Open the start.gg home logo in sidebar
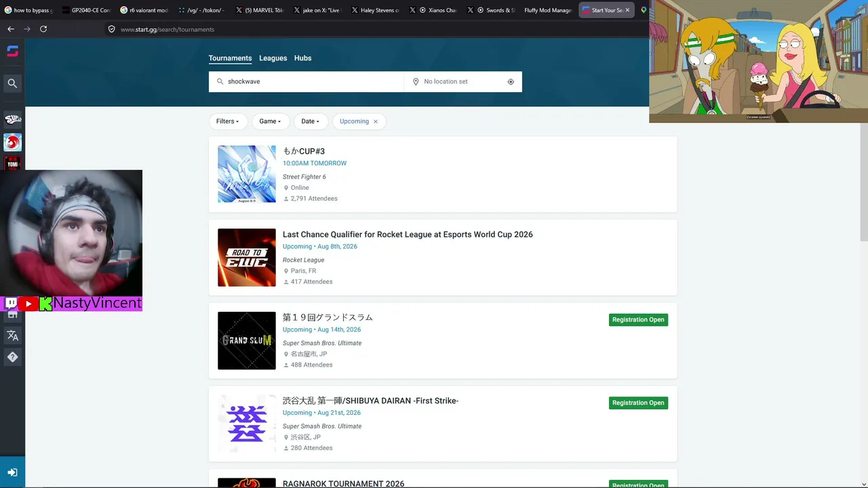Image resolution: width=868 pixels, height=488 pixels. click(x=12, y=51)
